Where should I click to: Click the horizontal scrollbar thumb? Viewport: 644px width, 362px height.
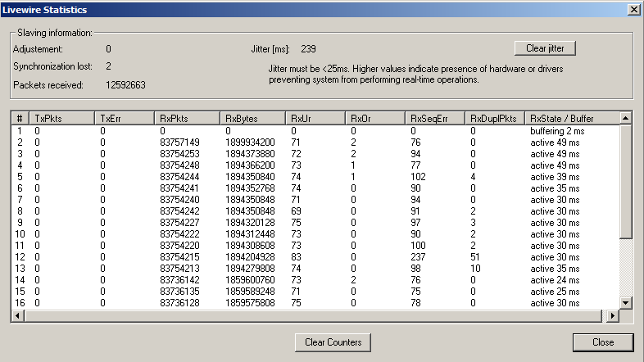(313, 315)
